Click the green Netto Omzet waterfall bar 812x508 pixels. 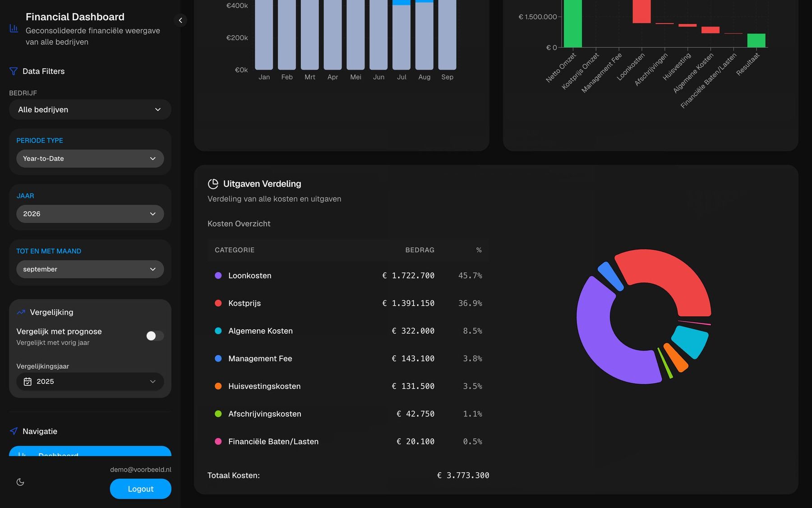click(572, 23)
